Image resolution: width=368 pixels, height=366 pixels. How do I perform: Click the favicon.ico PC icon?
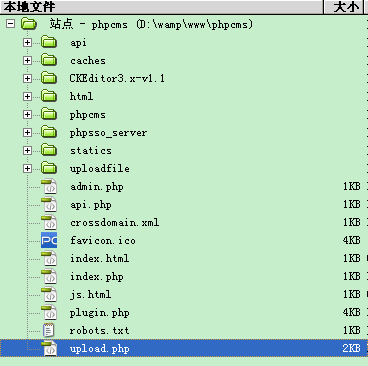[49, 240]
